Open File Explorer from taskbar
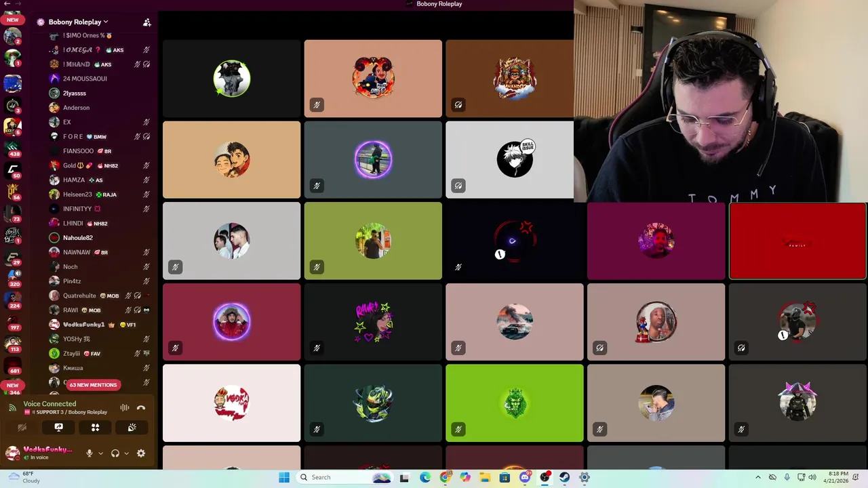 pyautogui.click(x=485, y=477)
